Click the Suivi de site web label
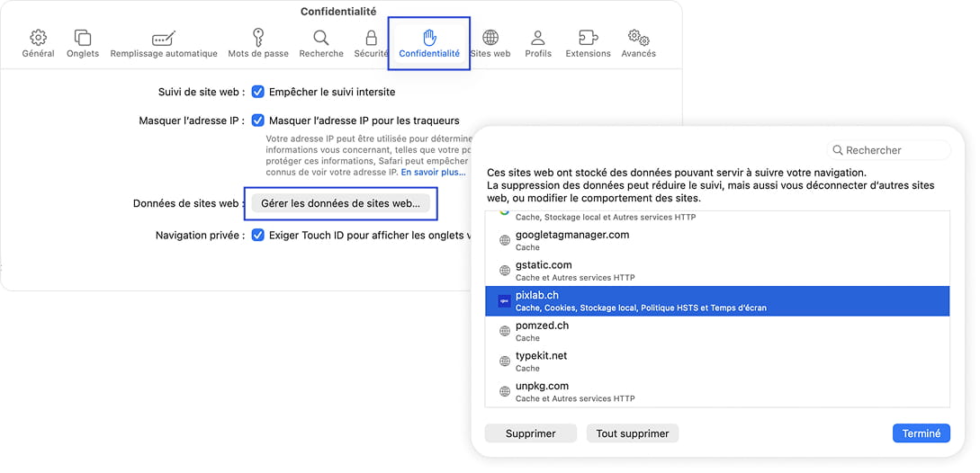 (x=202, y=92)
